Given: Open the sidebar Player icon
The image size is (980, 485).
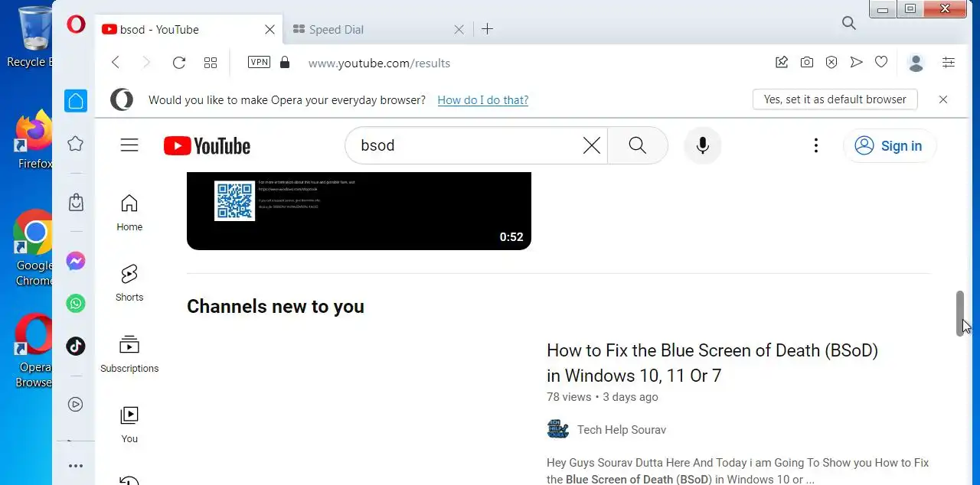Looking at the screenshot, I should click(76, 405).
